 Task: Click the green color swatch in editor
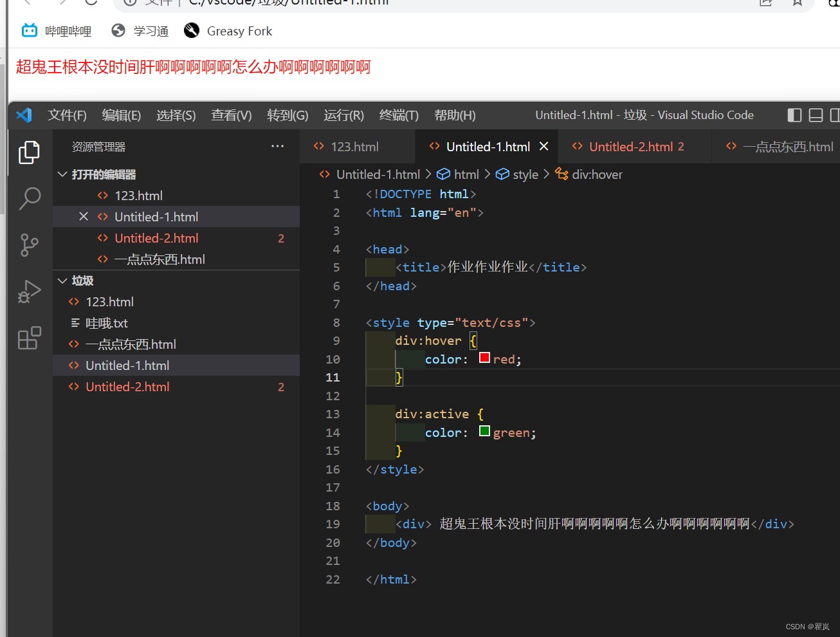click(x=485, y=431)
